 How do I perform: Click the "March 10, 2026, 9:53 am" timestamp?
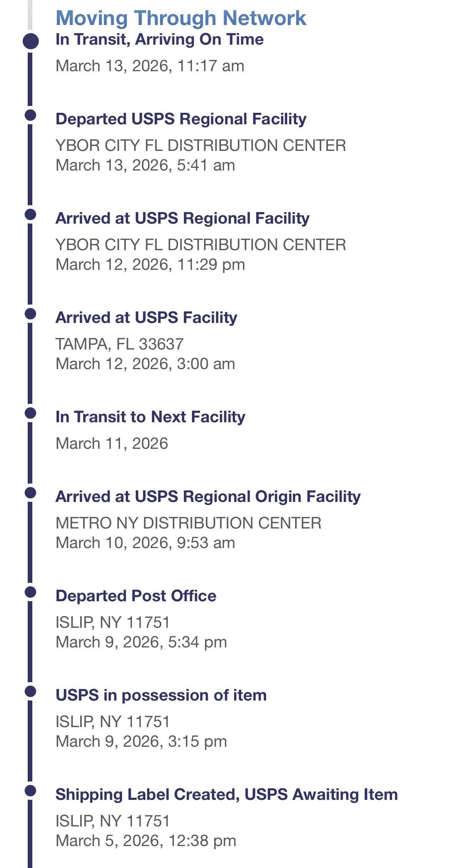click(145, 543)
